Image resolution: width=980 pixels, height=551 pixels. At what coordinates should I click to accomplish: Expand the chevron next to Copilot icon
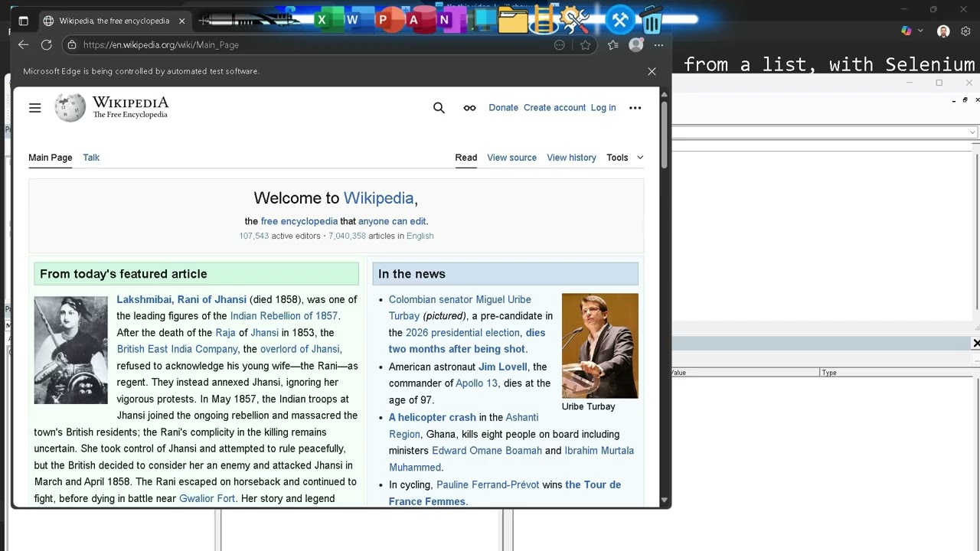click(920, 31)
